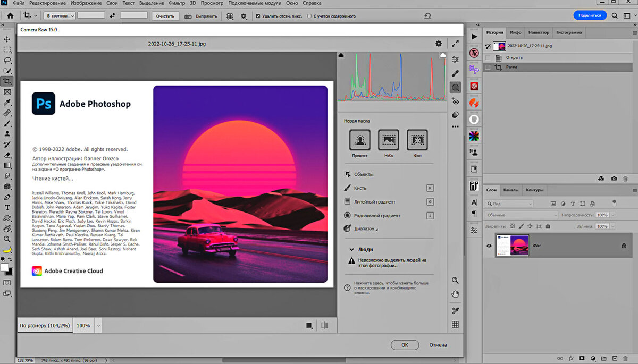Click OK in Camera Raw dialog
This screenshot has height=364, width=638.
click(x=405, y=345)
